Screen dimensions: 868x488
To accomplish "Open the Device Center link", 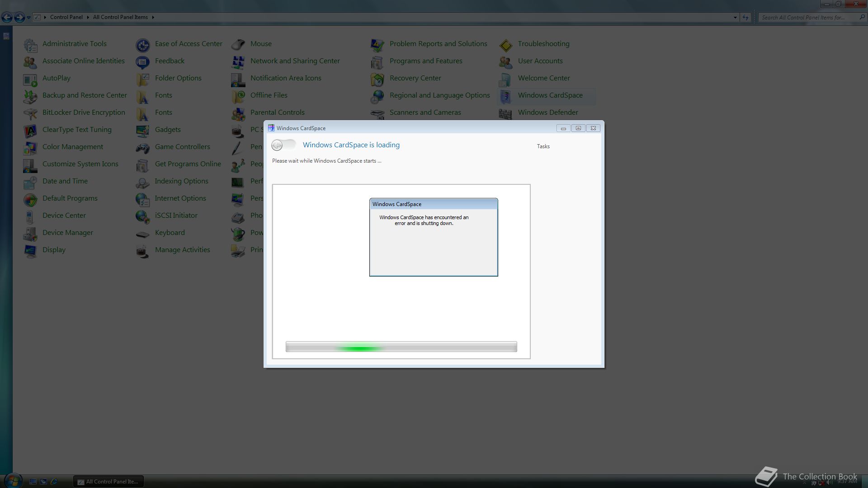I will [64, 216].
